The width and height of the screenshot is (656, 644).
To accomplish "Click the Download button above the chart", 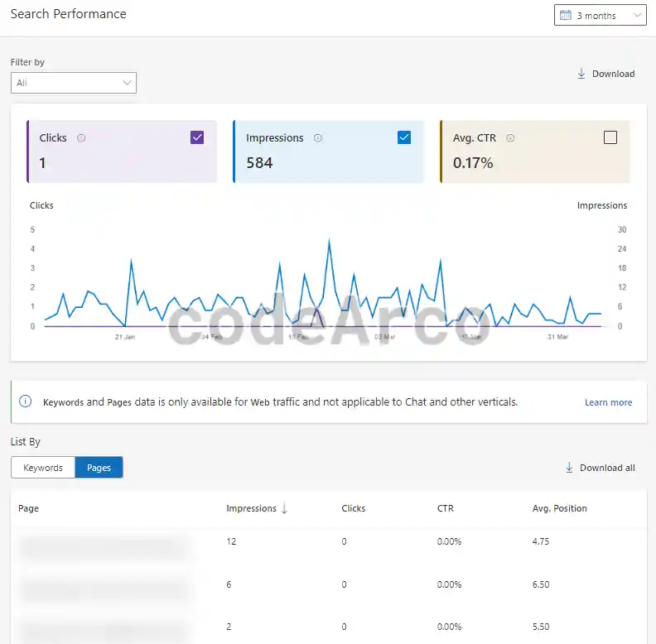I will pos(605,74).
